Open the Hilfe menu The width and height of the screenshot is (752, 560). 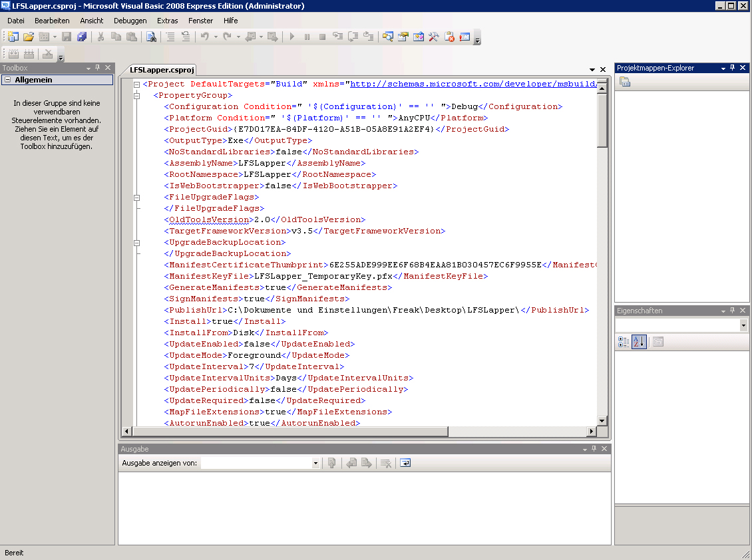(231, 21)
